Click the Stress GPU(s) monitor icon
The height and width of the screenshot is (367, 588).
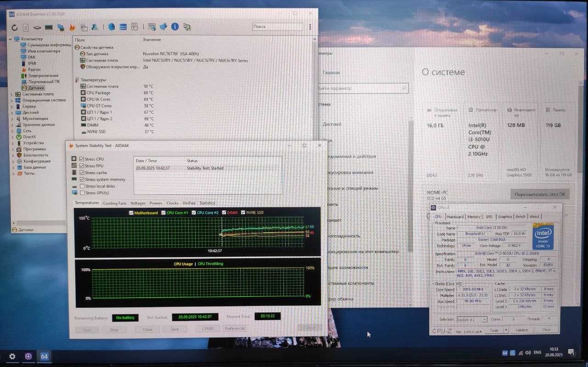[74, 192]
